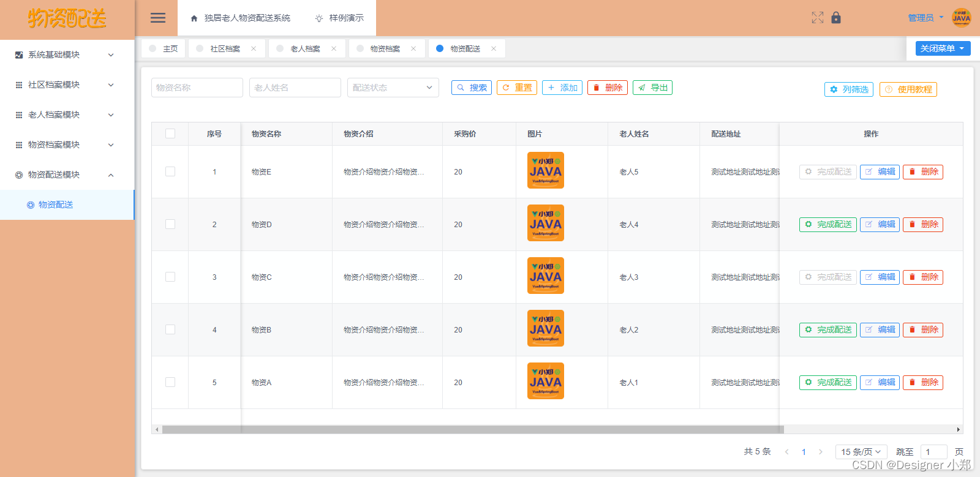Image resolution: width=980 pixels, height=477 pixels.
Task: Open 列筛选 column filter
Action: click(849, 89)
